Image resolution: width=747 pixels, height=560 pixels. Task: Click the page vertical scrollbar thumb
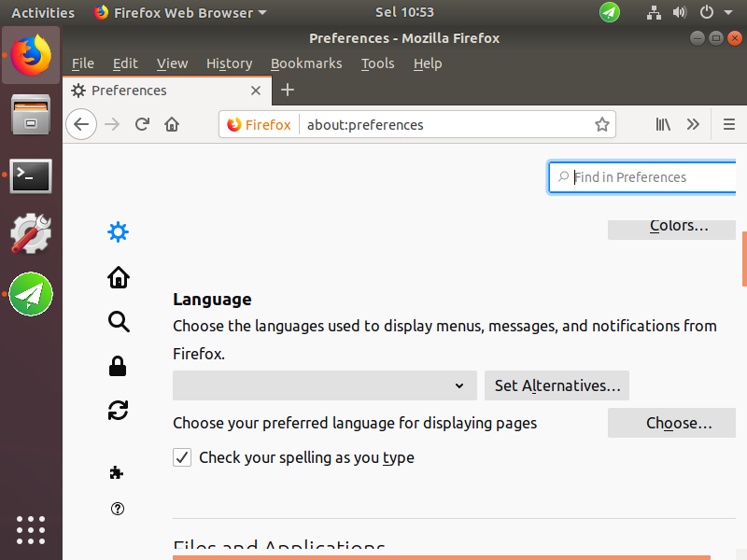pyautogui.click(x=744, y=259)
